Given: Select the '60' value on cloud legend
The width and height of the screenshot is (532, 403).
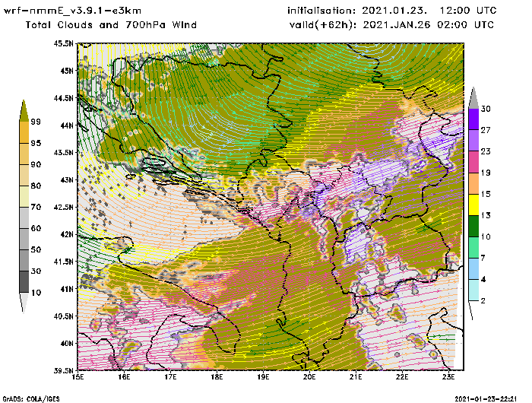Looking at the screenshot, I should pyautogui.click(x=36, y=228).
